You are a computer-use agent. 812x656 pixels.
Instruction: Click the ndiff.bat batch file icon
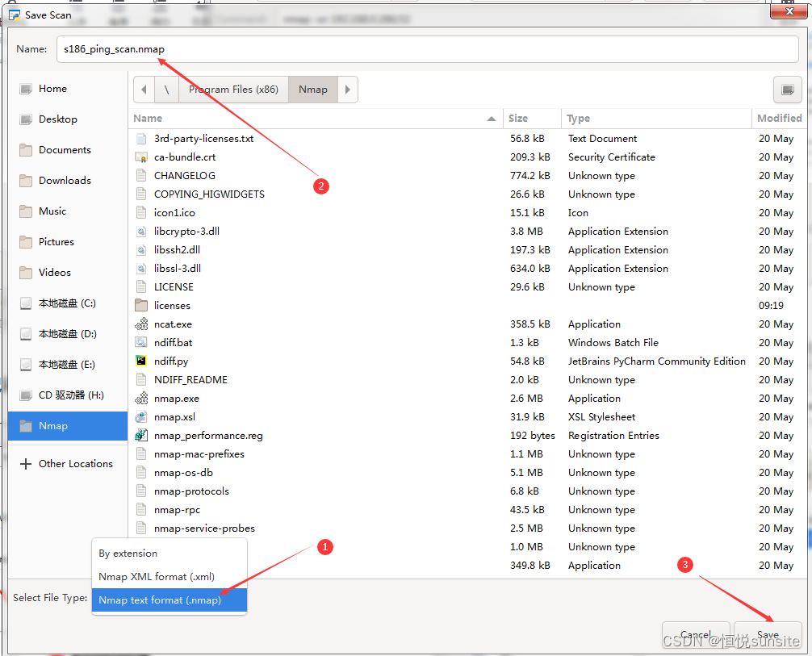tap(141, 343)
